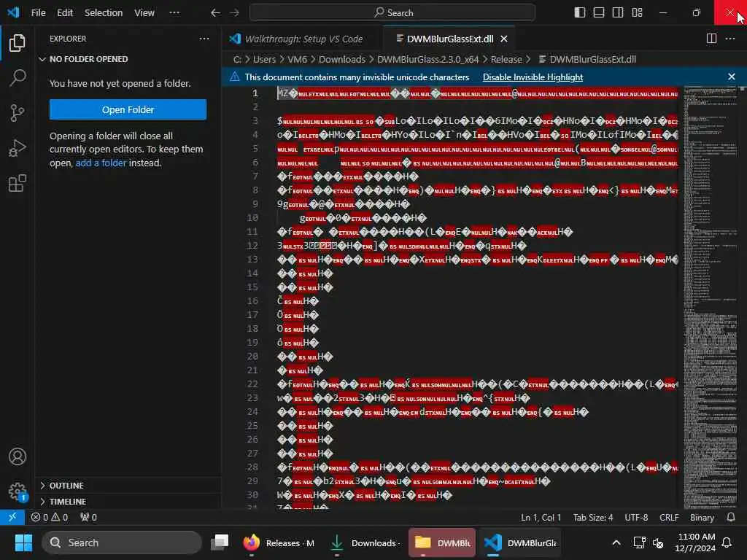The height and width of the screenshot is (560, 747).
Task: Open the Explorer view in activity bar
Action: coord(18,43)
